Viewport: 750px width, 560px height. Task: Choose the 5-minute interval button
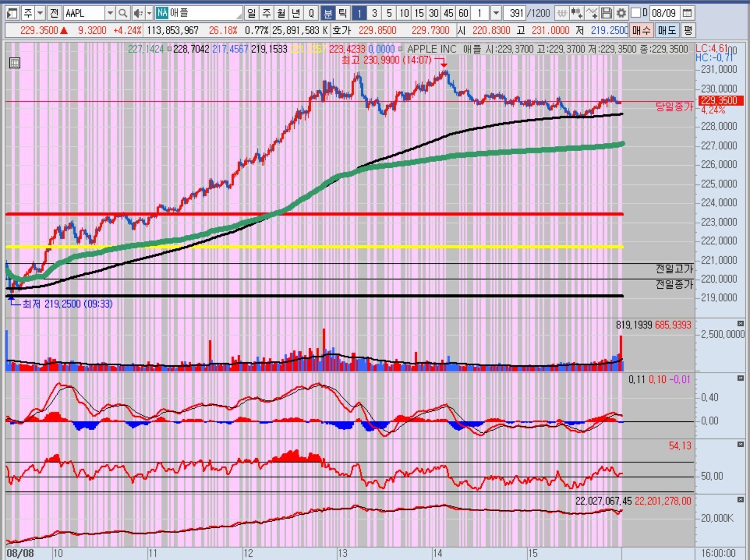pos(389,13)
